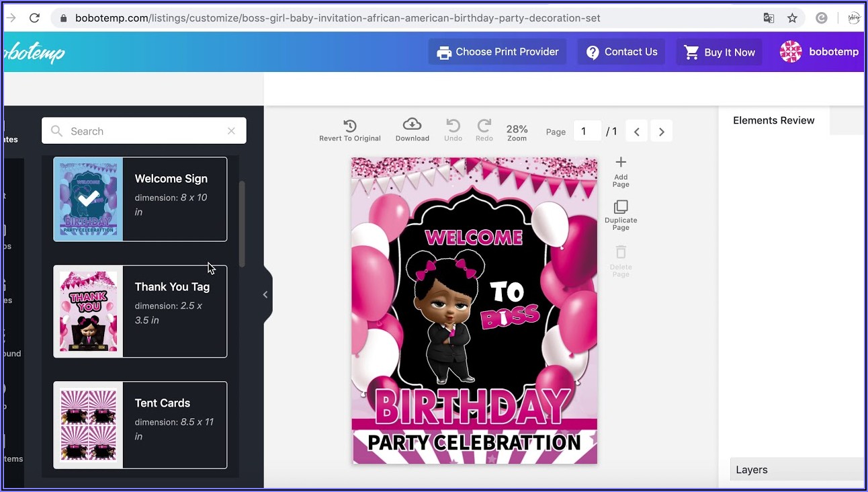Go to next page arrow

pos(661,132)
